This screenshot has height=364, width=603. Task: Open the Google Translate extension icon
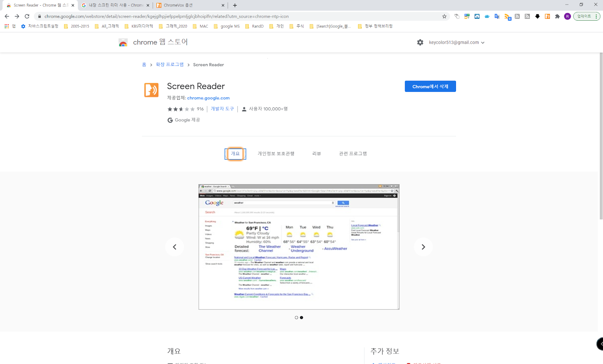tap(497, 16)
